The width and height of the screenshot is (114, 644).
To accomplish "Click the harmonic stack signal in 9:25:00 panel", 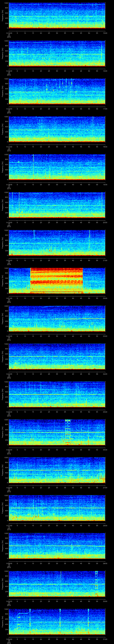I will [x=68, y=432].
